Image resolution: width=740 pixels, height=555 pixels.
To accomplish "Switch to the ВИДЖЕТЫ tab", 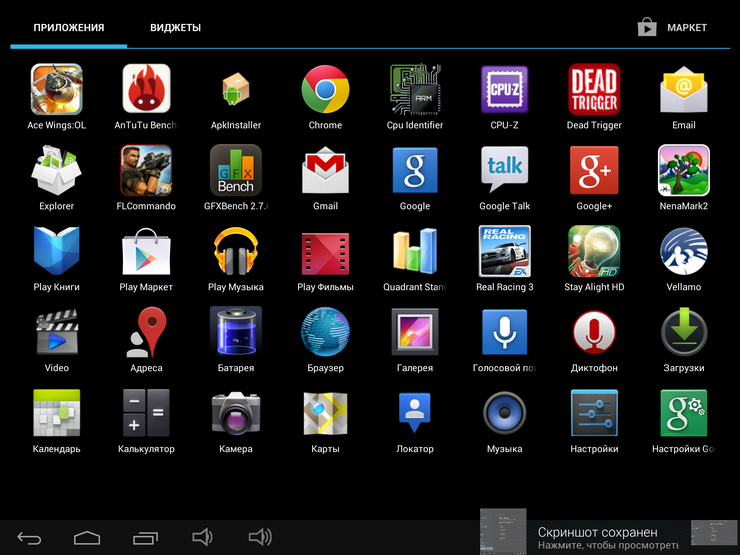I will 176,28.
